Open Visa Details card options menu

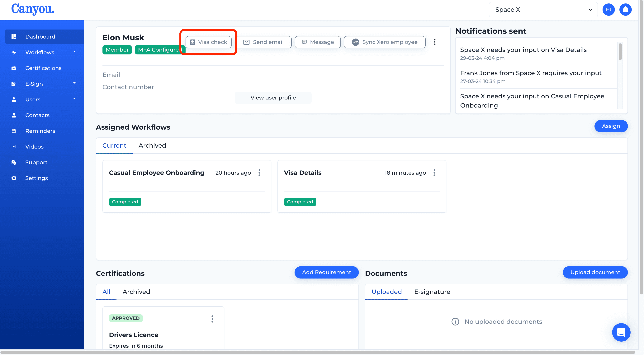(434, 173)
